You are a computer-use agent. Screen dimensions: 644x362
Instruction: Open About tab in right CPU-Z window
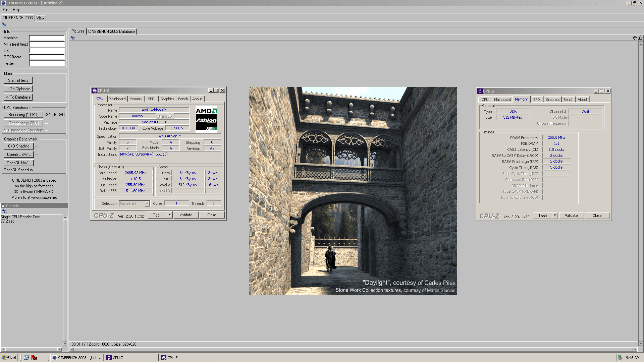pyautogui.click(x=583, y=100)
